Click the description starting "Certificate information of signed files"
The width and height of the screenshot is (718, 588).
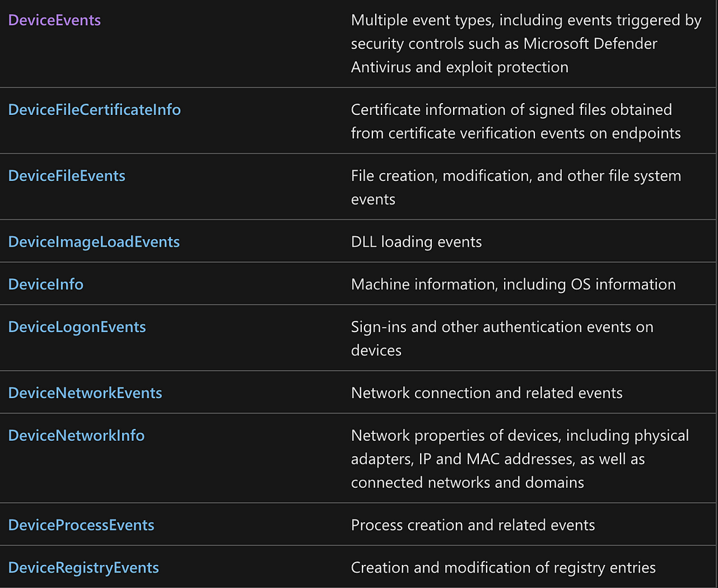click(515, 121)
